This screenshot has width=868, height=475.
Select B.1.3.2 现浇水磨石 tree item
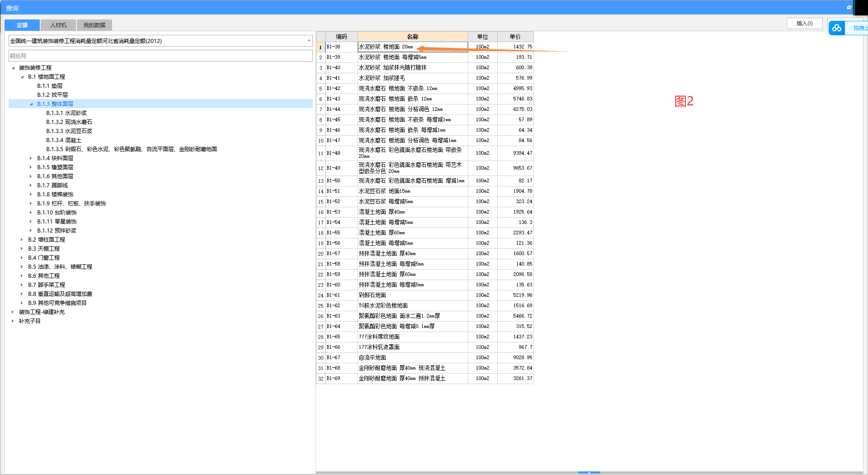pyautogui.click(x=69, y=122)
